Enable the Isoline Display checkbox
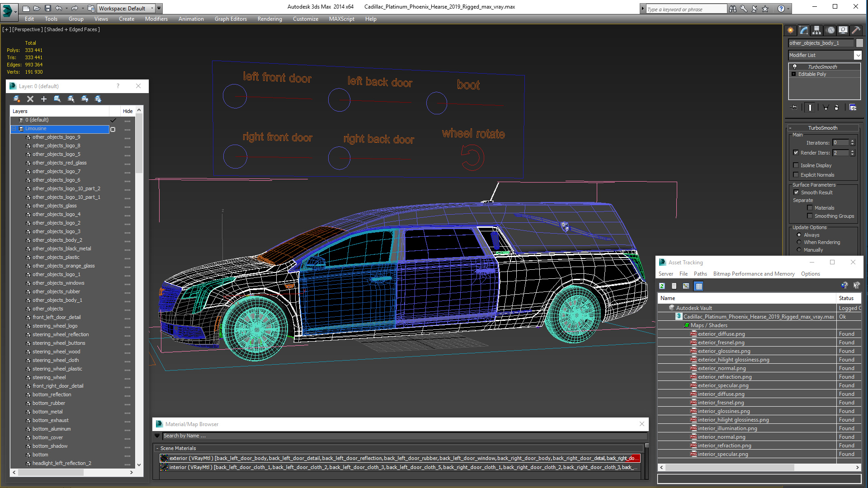This screenshot has width=868, height=488. pyautogui.click(x=796, y=165)
